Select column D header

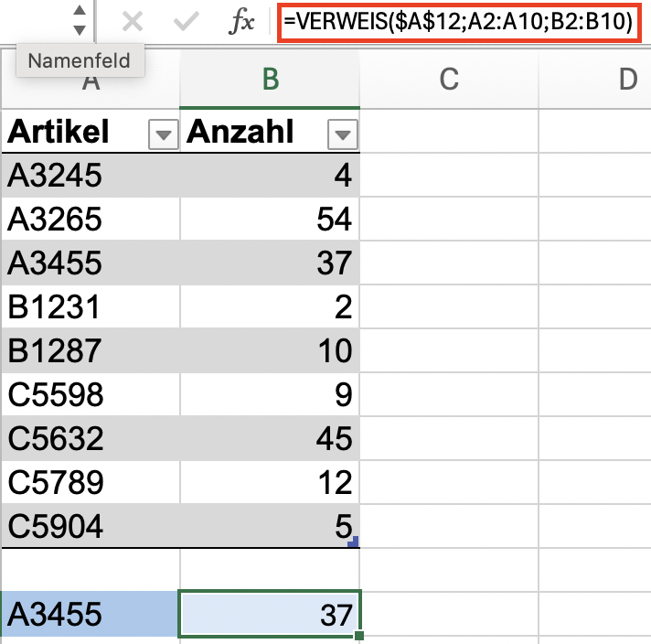tap(595, 79)
